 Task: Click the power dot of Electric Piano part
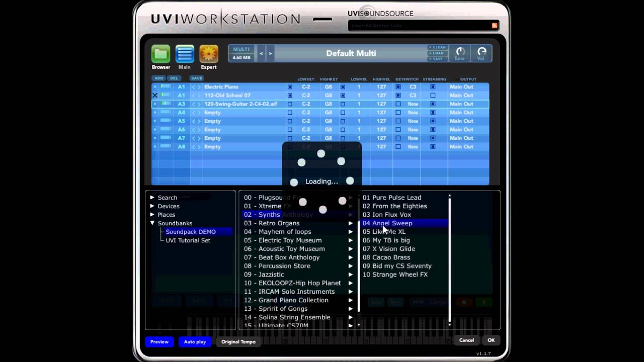pyautogui.click(x=155, y=87)
